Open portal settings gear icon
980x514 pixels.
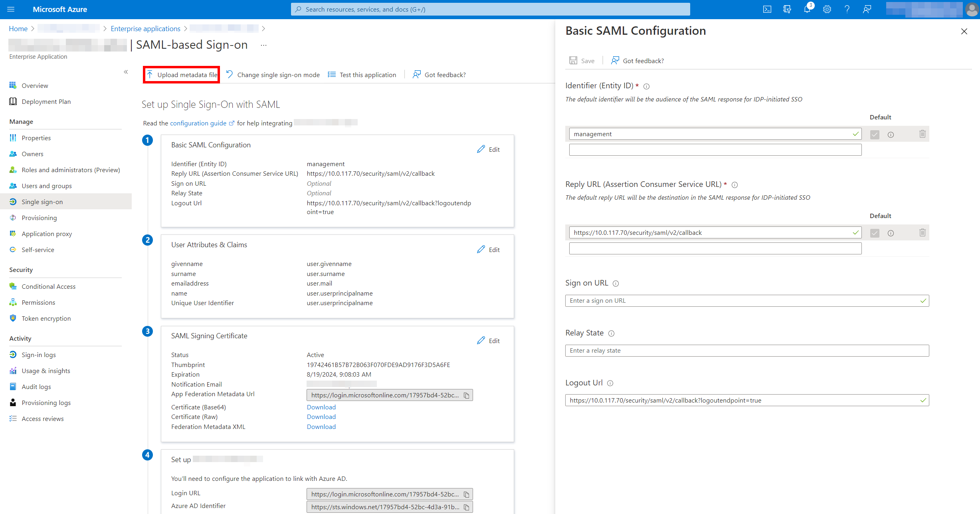coord(827,9)
